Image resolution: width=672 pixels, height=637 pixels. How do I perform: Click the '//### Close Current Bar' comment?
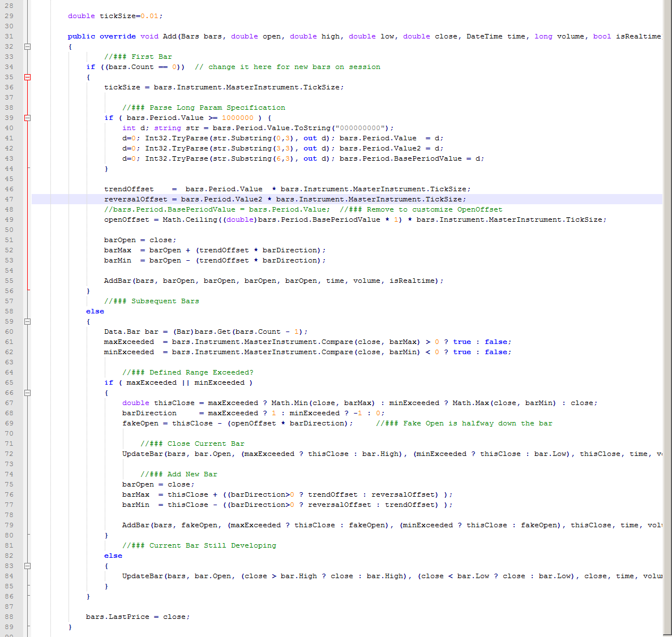[x=192, y=444]
